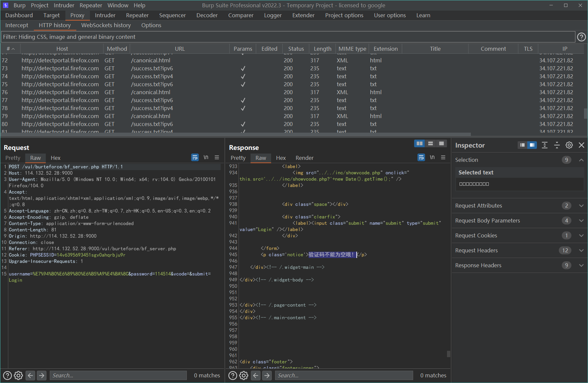This screenshot has height=383, width=588.
Task: Open the Learn tab
Action: click(423, 15)
